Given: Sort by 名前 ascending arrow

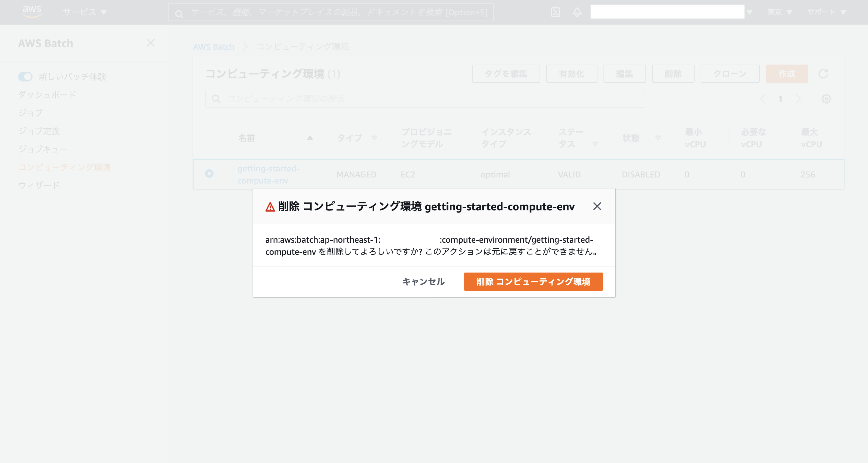Looking at the screenshot, I should 310,138.
